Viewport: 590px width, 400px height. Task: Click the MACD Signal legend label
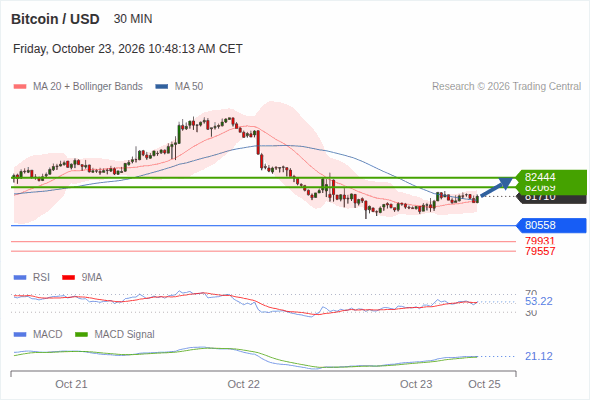click(125, 335)
